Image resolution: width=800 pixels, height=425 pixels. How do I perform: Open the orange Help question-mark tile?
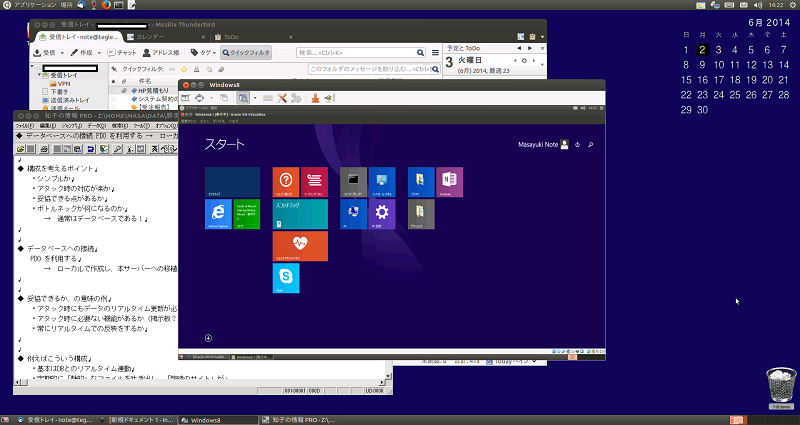tap(286, 182)
